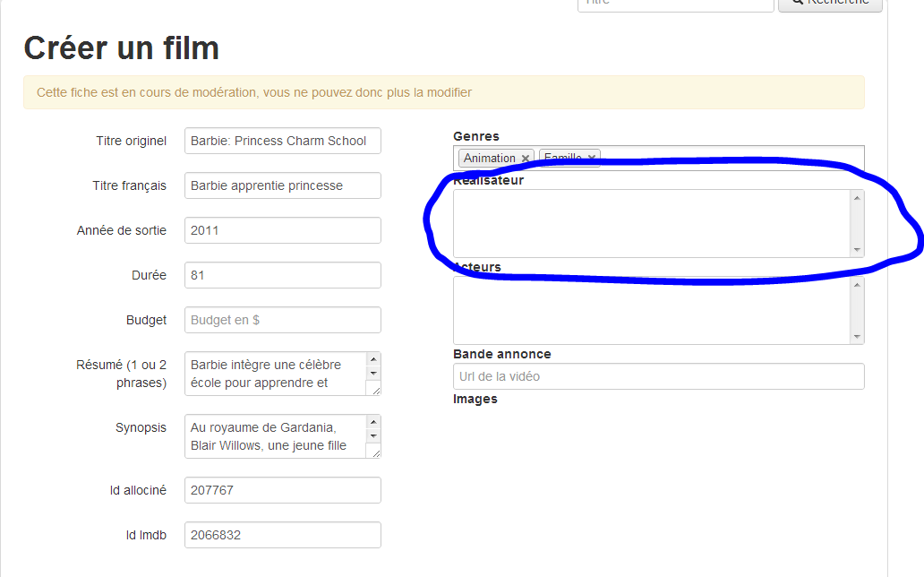The height and width of the screenshot is (577, 924).
Task: Focus the Titre français field
Action: coord(283,185)
